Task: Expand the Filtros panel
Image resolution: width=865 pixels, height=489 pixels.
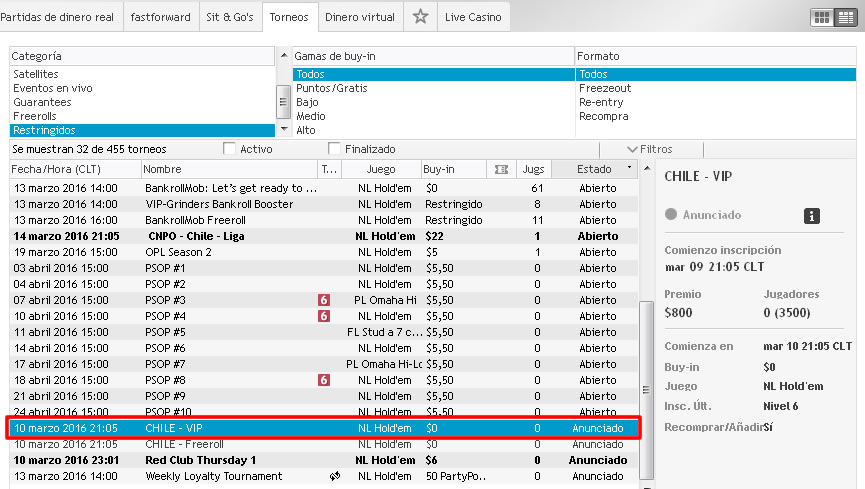Action: point(648,149)
